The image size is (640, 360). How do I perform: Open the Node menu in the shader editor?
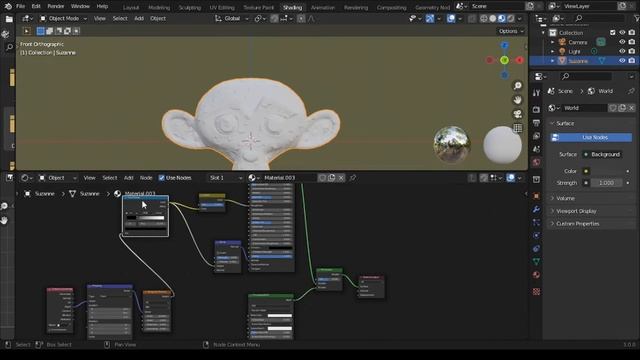[146, 178]
